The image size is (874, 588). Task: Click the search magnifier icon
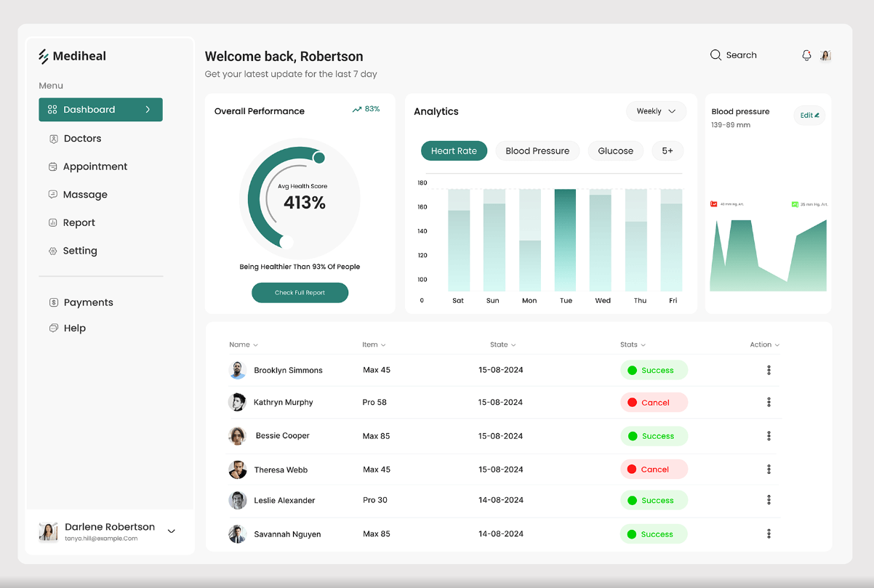click(715, 55)
